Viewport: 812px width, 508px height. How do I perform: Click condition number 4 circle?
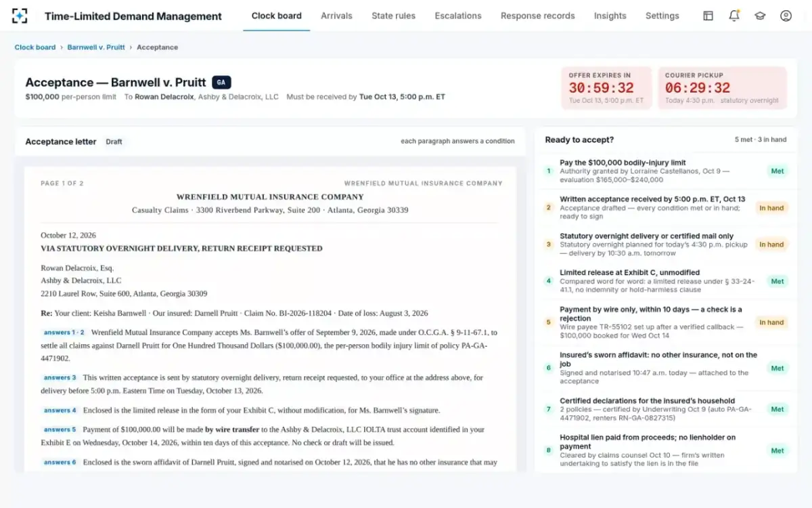tap(549, 281)
